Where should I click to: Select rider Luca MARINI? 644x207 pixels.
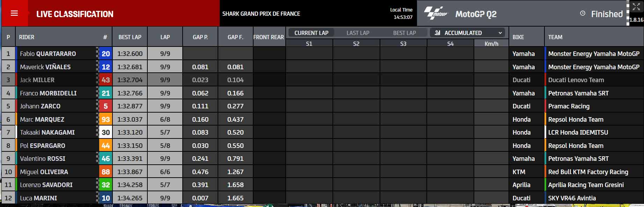click(38, 198)
